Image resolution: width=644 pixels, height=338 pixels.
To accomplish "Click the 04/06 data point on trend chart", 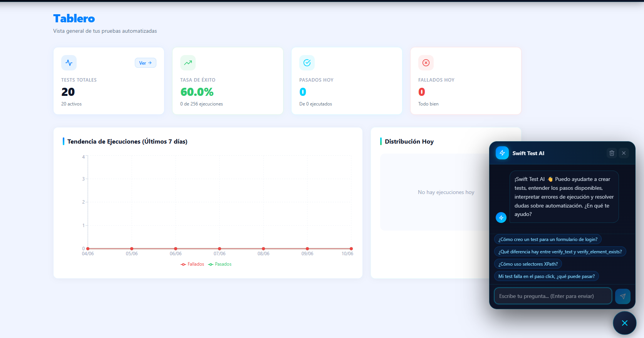I will pyautogui.click(x=88, y=249).
